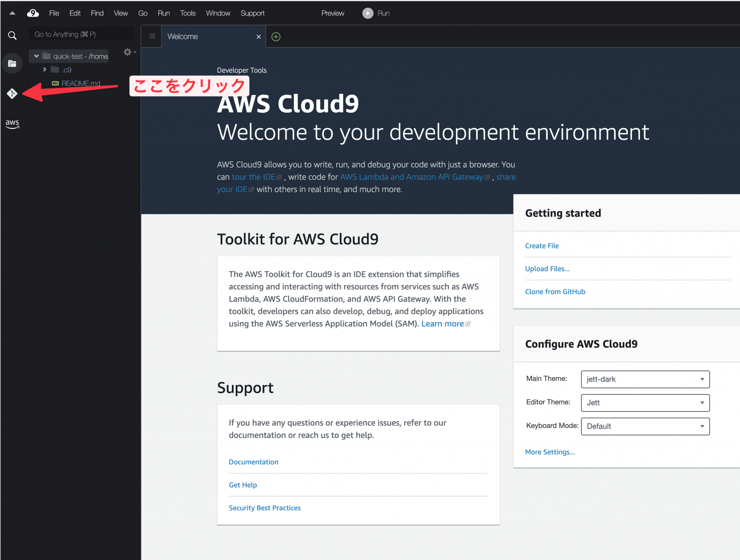740x560 pixels.
Task: Open Clone from GitHub
Action: coord(555,291)
